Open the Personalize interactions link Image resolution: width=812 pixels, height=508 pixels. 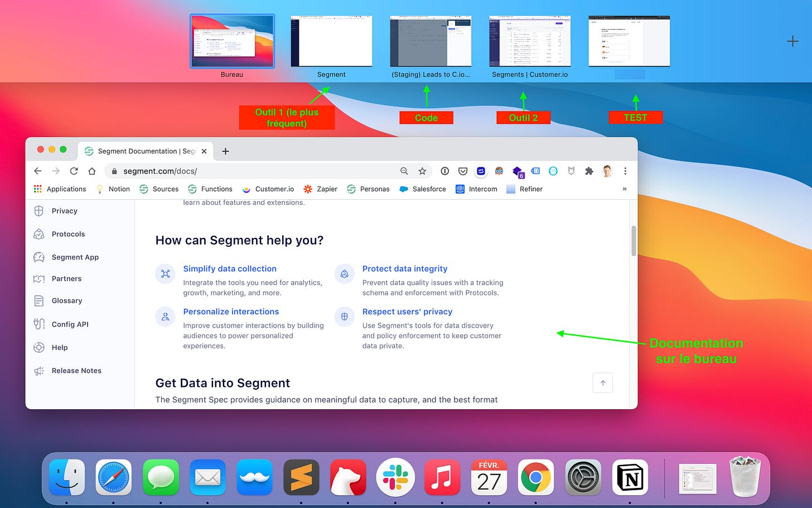[x=231, y=311]
